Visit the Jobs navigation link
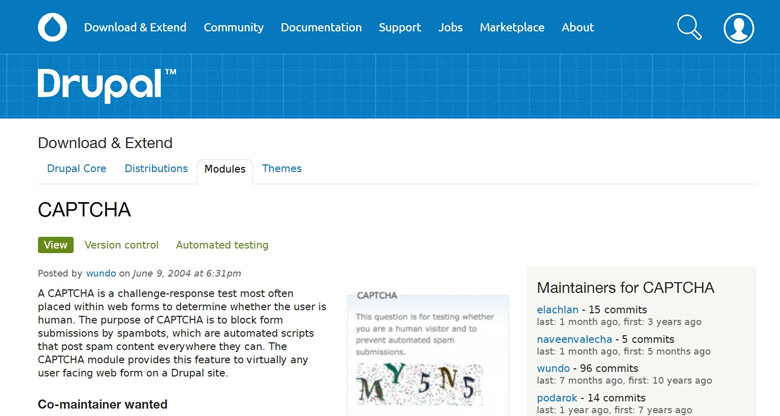This screenshot has width=780, height=416. coord(450,28)
